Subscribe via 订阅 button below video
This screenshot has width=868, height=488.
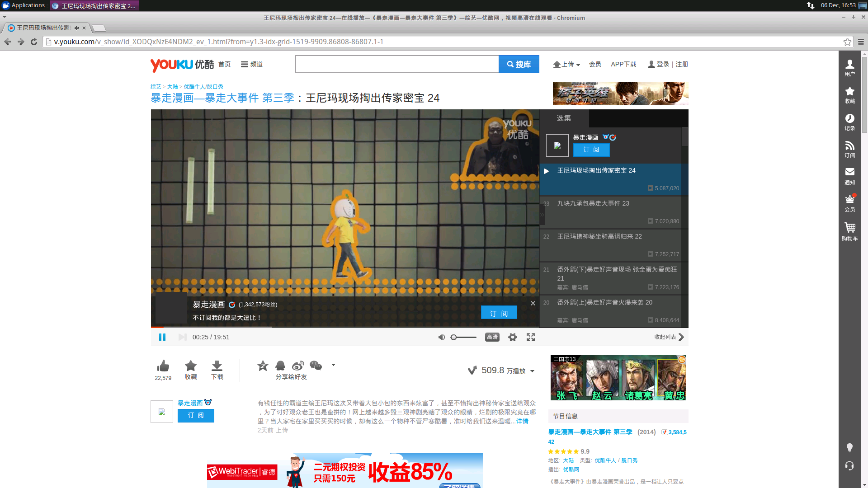pyautogui.click(x=196, y=415)
